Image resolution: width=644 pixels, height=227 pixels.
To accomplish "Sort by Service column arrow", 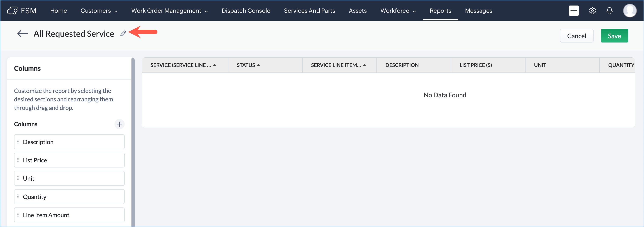I will (215, 65).
